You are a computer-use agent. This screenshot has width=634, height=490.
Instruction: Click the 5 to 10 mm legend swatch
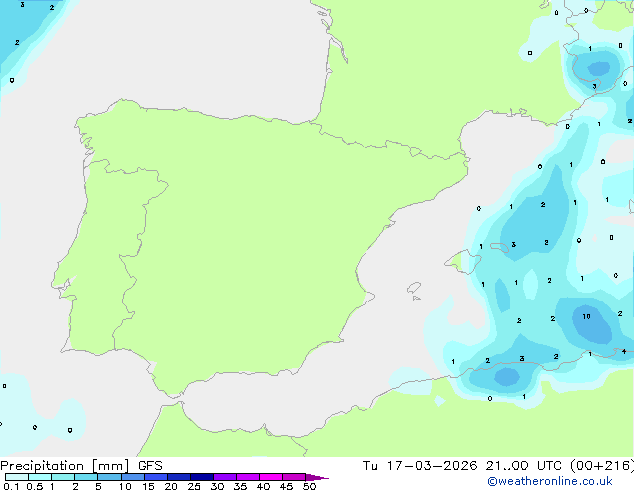coord(109,477)
